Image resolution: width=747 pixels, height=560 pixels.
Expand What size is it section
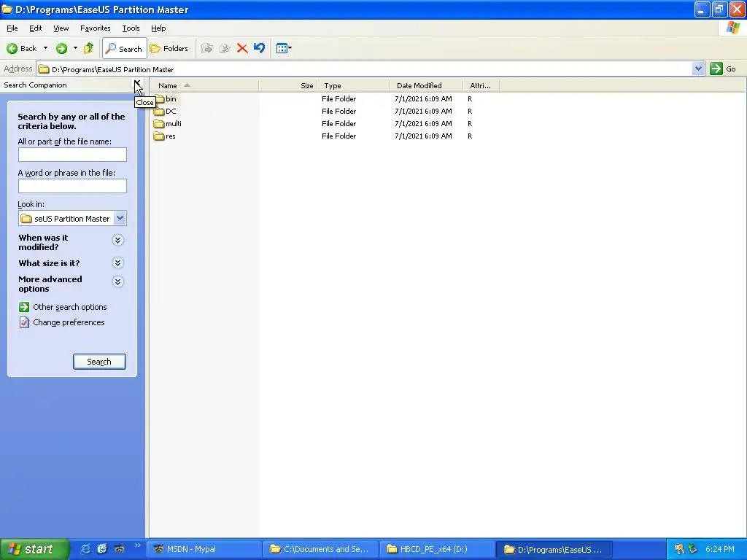tap(117, 262)
